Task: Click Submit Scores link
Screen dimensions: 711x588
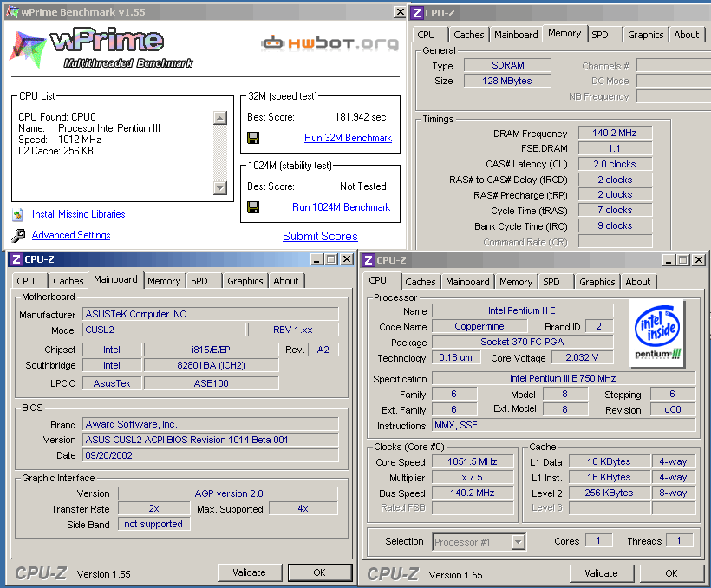Action: (x=320, y=237)
